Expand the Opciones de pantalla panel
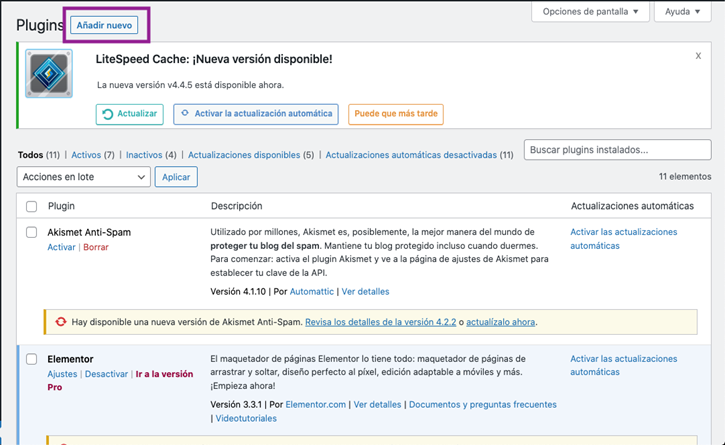 click(590, 12)
